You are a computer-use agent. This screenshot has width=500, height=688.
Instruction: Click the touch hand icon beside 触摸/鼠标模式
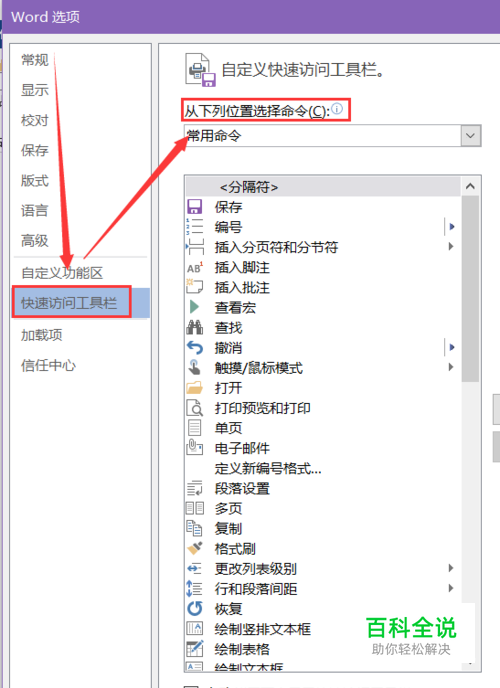click(194, 367)
